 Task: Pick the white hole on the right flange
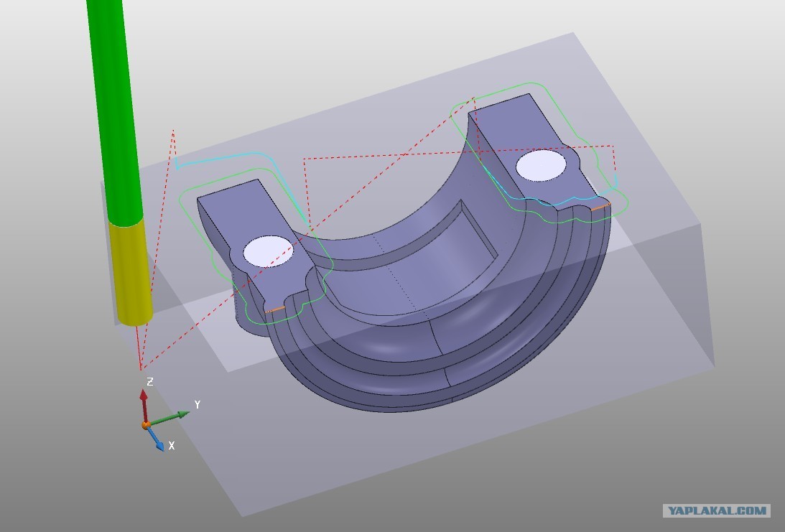541,166
